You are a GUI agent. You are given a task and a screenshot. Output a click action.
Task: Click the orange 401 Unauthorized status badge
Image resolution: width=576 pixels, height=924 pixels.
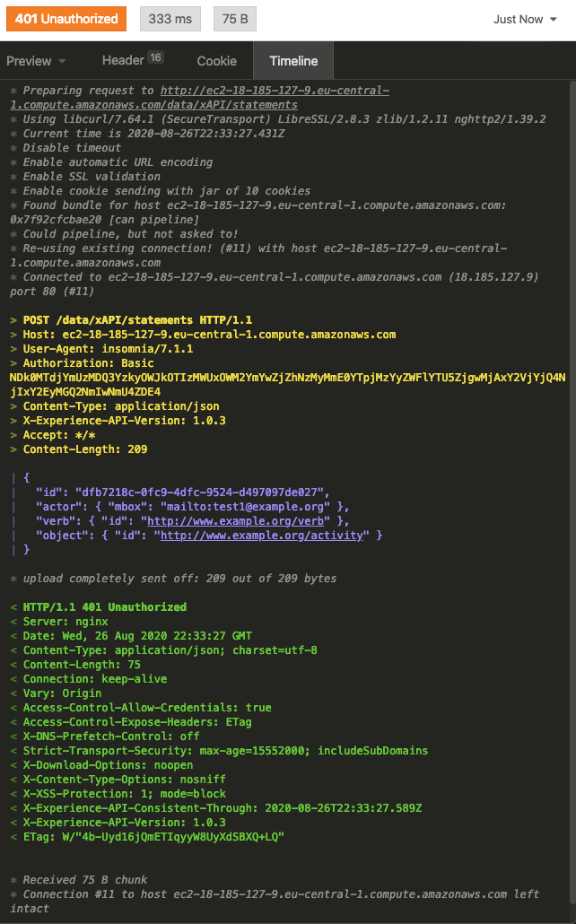coord(65,18)
